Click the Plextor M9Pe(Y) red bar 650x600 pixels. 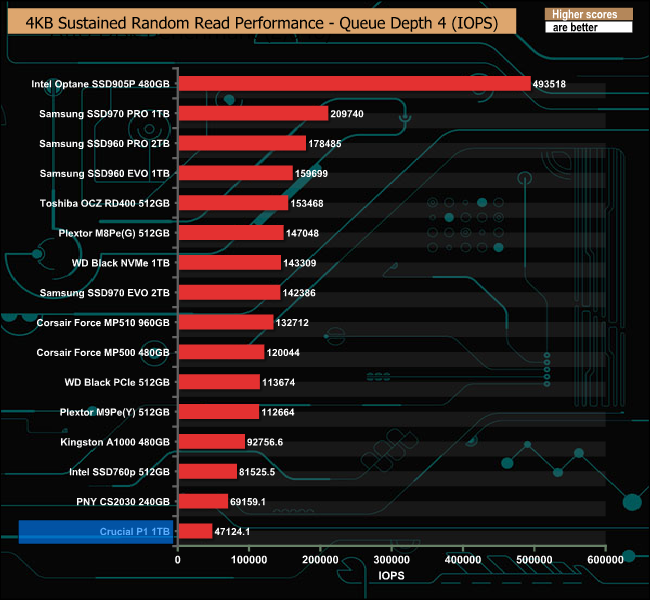(x=219, y=412)
